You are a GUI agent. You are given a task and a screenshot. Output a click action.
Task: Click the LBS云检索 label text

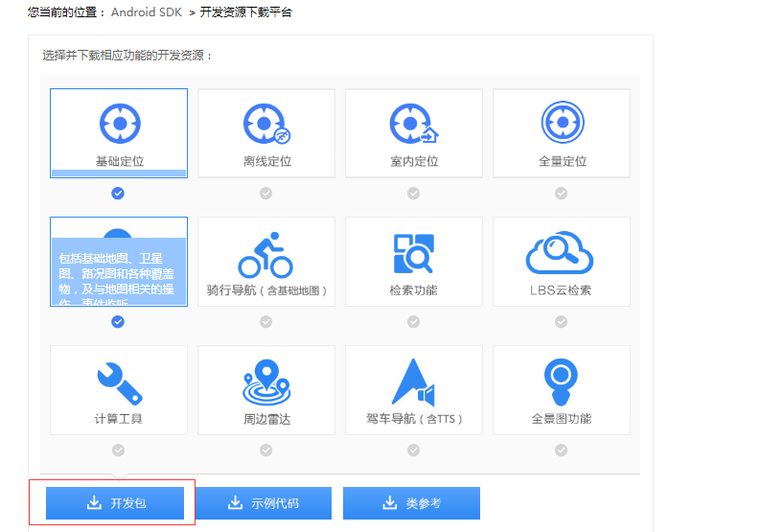(x=561, y=290)
